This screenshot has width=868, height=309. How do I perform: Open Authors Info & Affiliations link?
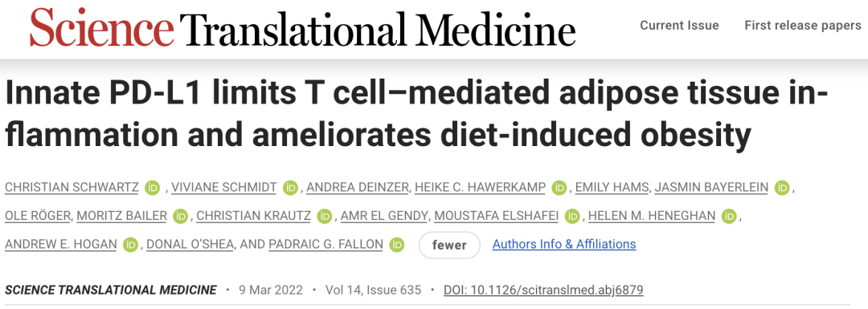pyautogui.click(x=564, y=244)
